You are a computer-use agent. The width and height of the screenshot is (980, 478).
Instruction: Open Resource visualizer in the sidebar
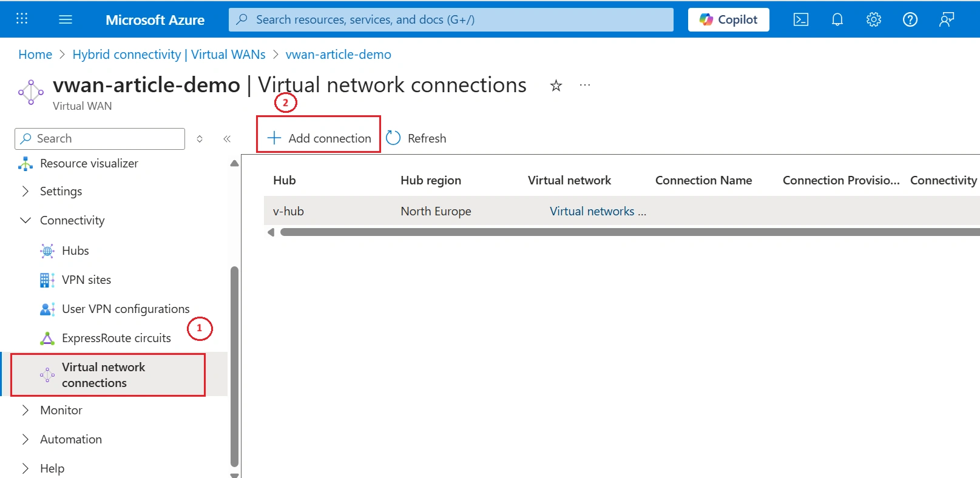click(89, 163)
